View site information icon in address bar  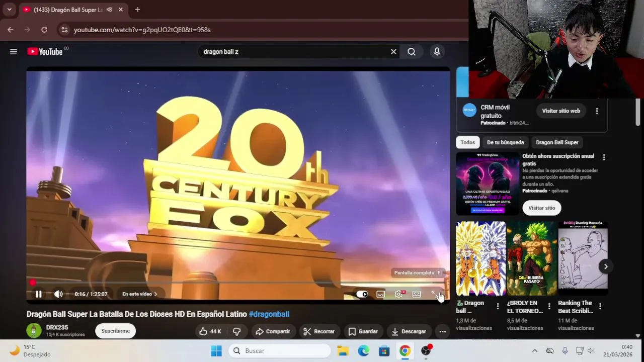pos(64,30)
